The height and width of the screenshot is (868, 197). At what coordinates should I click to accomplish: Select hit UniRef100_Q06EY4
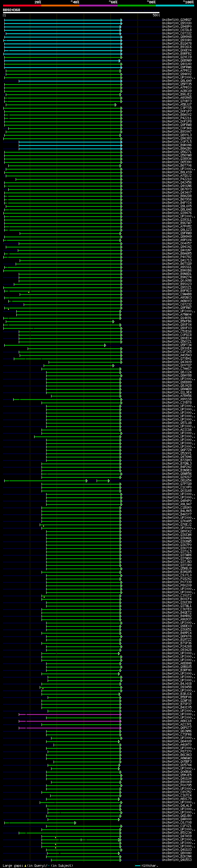click(x=177, y=50)
